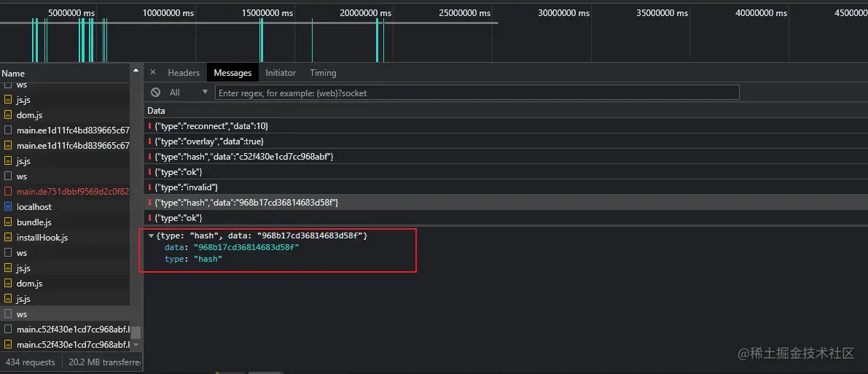The height and width of the screenshot is (374, 868).
Task: Show the Timing tab
Action: coord(324,73)
